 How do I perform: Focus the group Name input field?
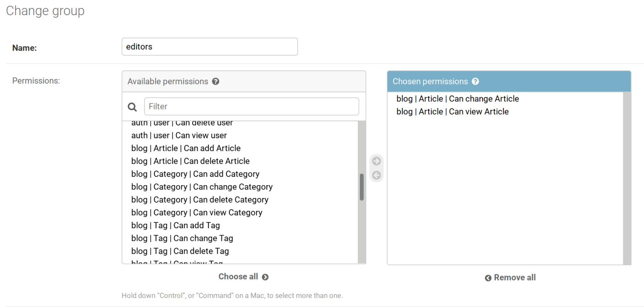click(210, 47)
